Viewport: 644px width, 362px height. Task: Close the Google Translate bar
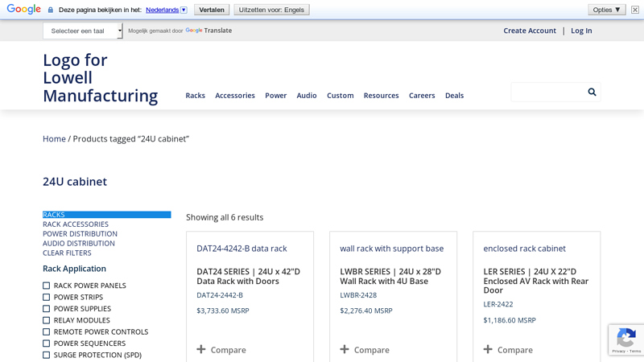(x=635, y=10)
